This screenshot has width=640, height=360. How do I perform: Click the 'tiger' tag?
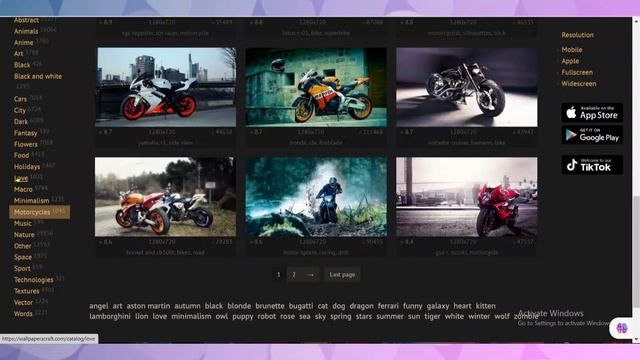(432, 316)
